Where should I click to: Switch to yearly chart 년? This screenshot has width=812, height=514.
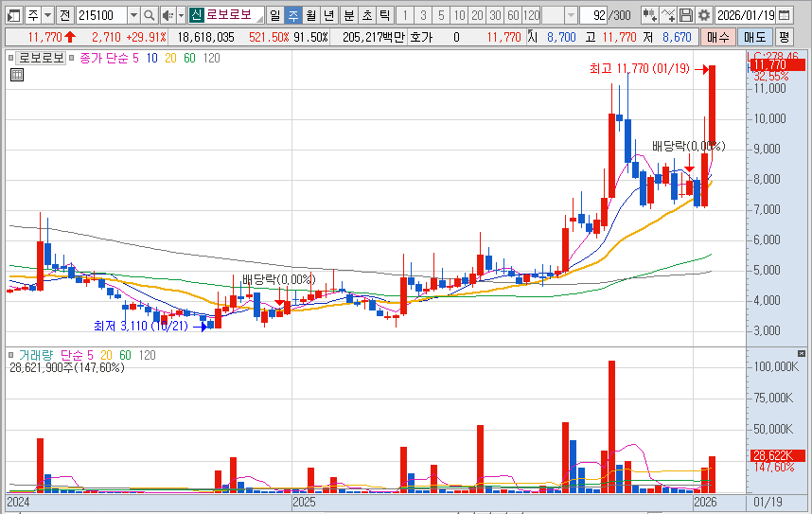[328, 15]
